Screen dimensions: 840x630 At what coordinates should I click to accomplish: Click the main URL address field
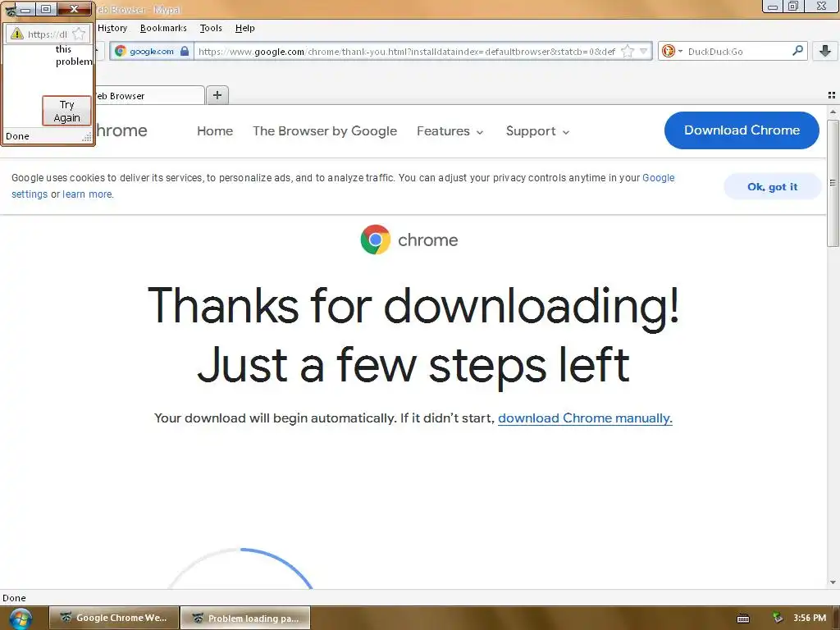tap(407, 52)
